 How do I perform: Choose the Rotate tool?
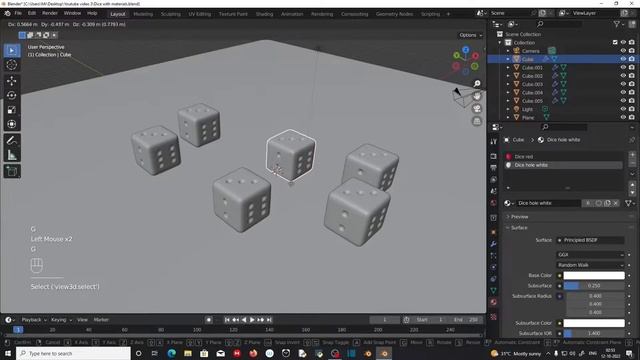(x=12, y=95)
